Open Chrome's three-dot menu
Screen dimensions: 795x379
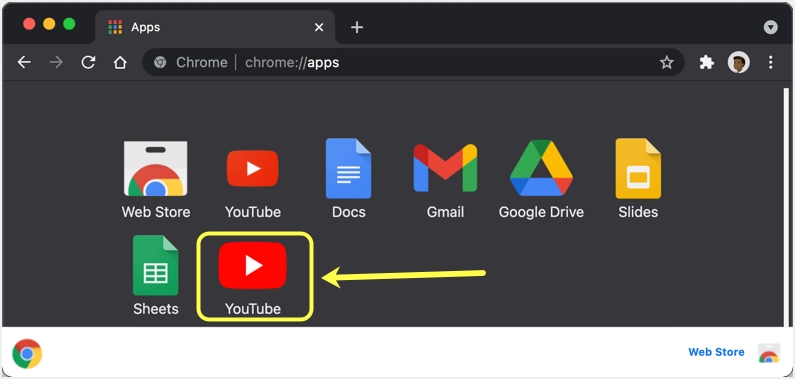[770, 62]
